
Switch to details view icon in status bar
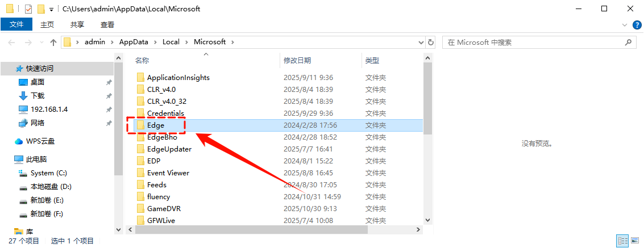point(622,241)
